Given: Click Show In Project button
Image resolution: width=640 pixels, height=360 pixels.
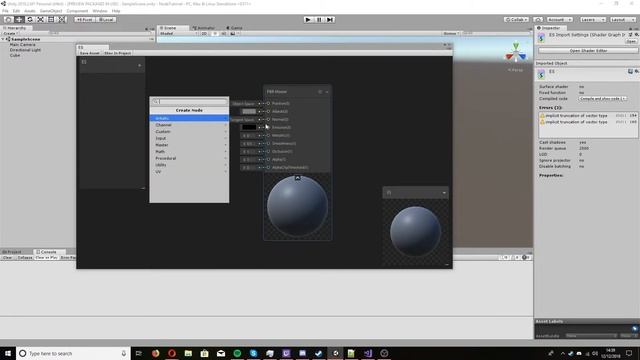Looking at the screenshot, I should pyautogui.click(x=118, y=53).
